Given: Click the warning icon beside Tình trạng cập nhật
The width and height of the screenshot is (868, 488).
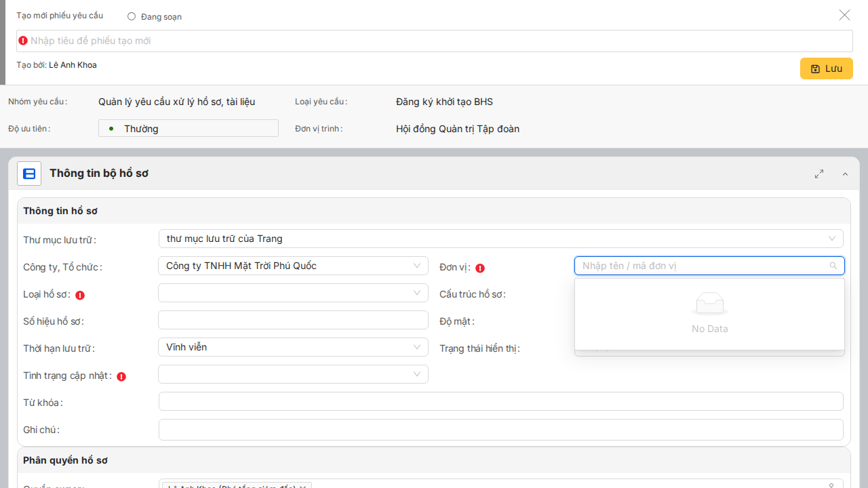Looking at the screenshot, I should pos(121,377).
